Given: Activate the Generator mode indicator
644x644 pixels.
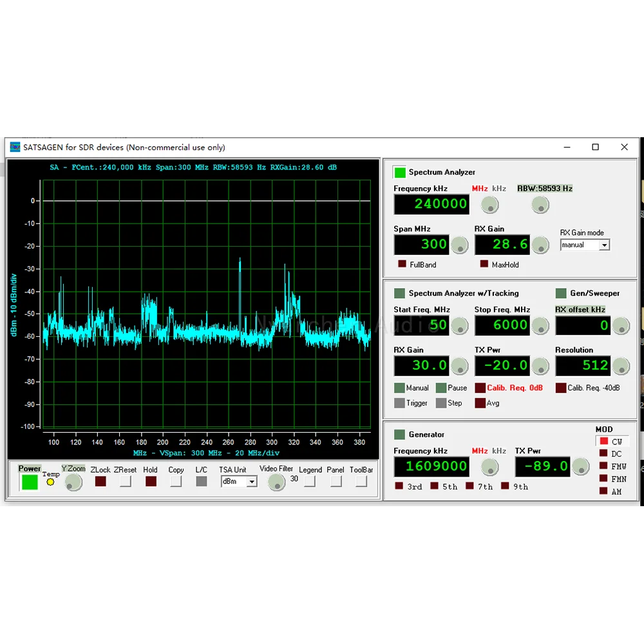Looking at the screenshot, I should click(399, 434).
